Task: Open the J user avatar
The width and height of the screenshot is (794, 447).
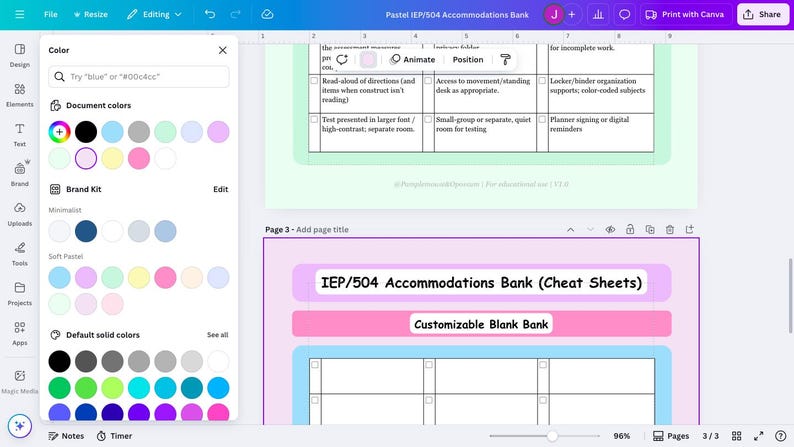Action: (553, 15)
